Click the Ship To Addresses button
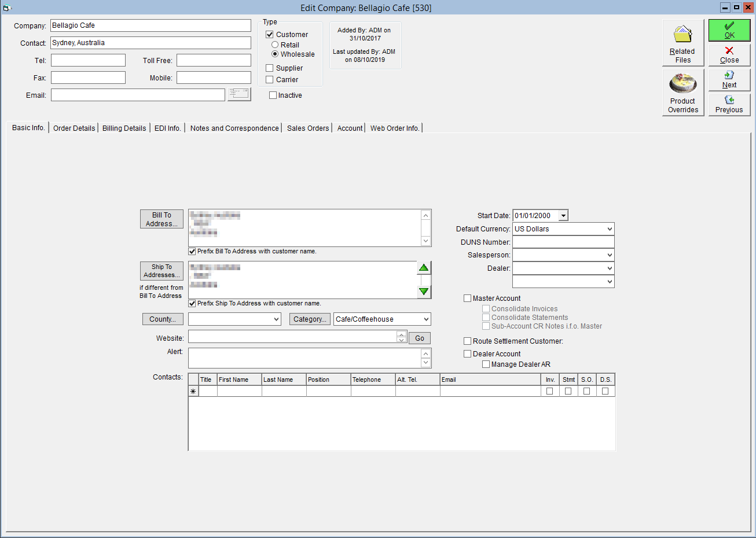 pos(162,271)
